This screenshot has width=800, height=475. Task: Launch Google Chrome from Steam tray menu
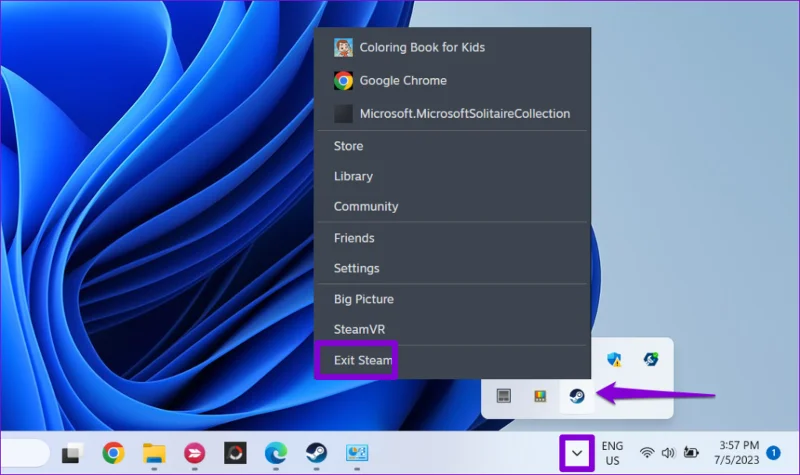(x=452, y=81)
